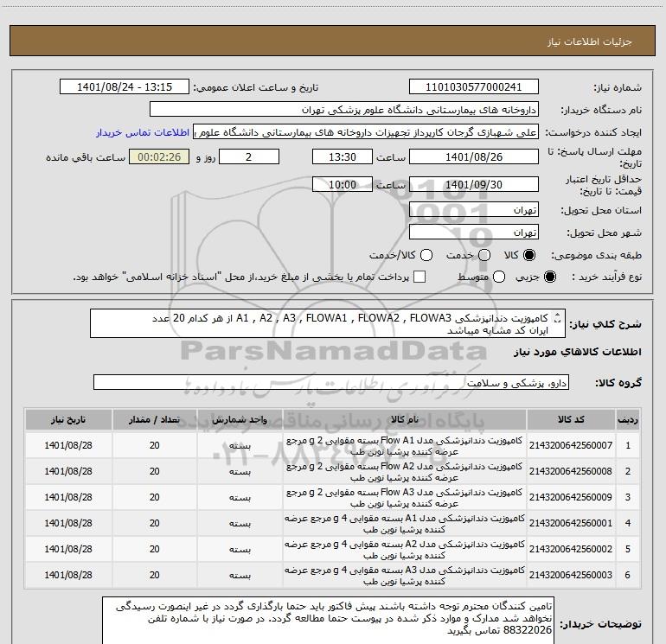The height and width of the screenshot is (644, 666).
Task: Click the بسته unit cell in row 1
Action: 240,446
